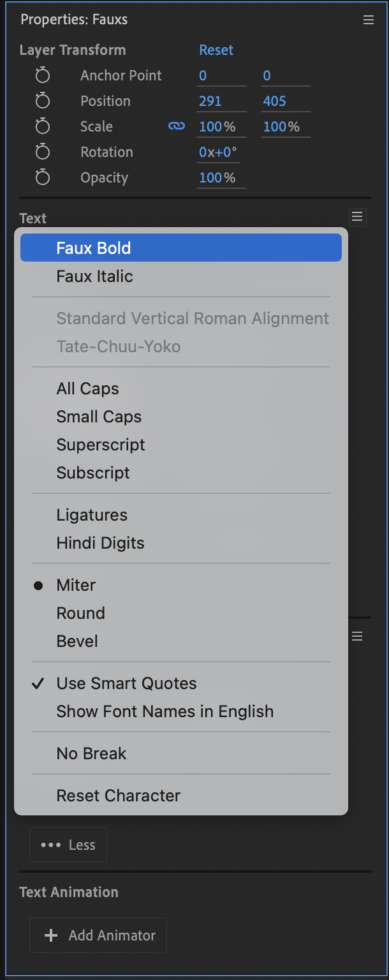The width and height of the screenshot is (389, 980).
Task: Open the Properties panel hamburger menu
Action: click(369, 20)
